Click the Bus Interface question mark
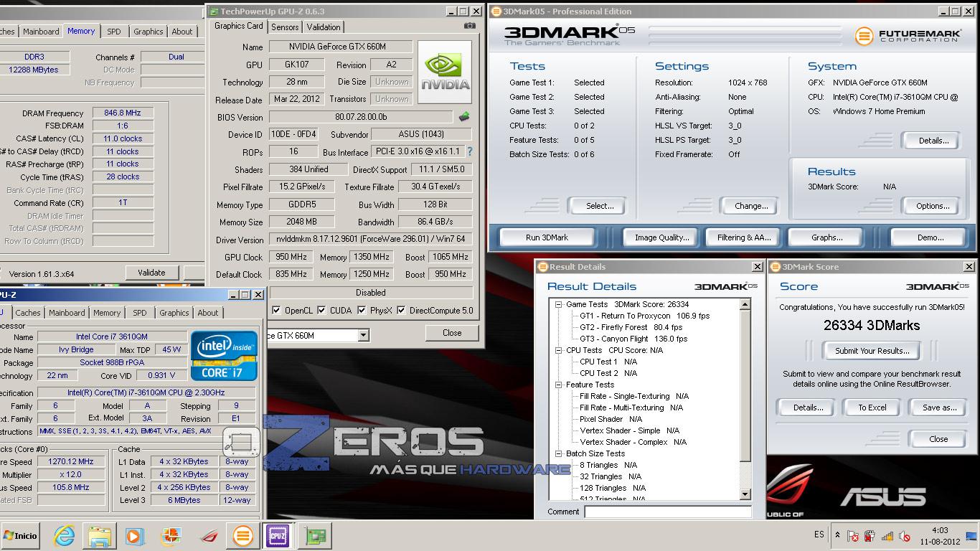 click(x=470, y=151)
